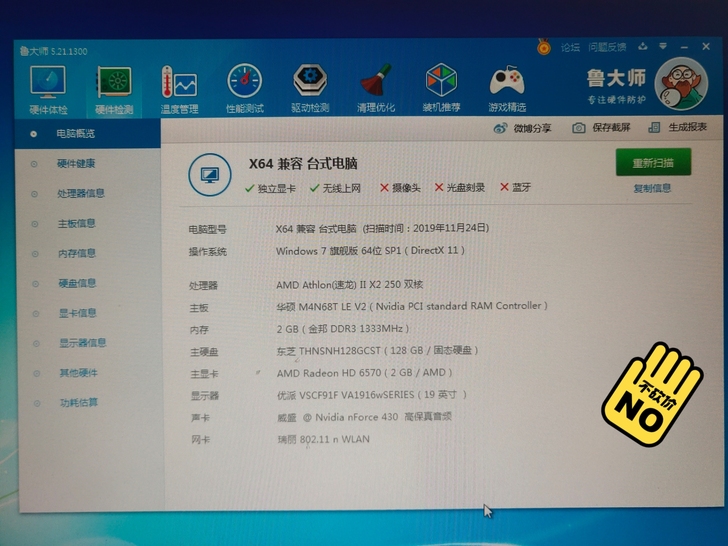Click 生成报表 generate report
This screenshot has height=546, width=728.
point(677,127)
